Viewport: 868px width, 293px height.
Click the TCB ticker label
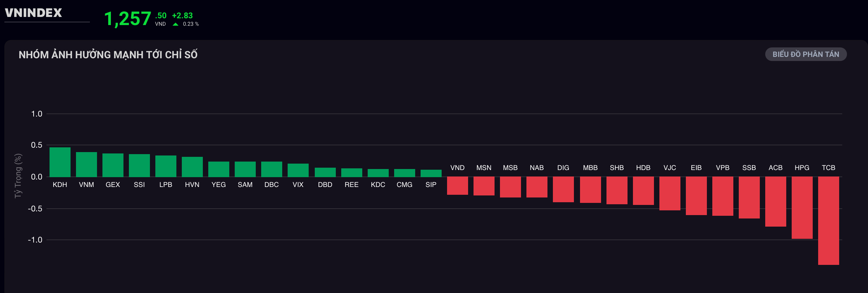pyautogui.click(x=829, y=168)
